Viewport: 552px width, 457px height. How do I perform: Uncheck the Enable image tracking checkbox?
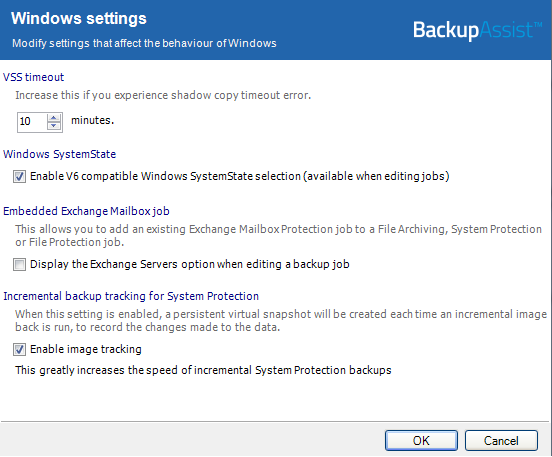[x=19, y=350]
